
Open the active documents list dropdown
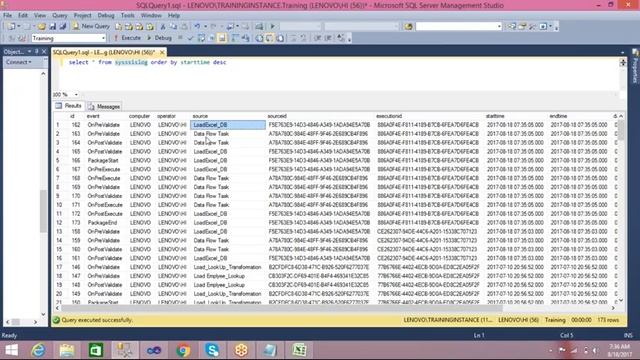coord(622,52)
